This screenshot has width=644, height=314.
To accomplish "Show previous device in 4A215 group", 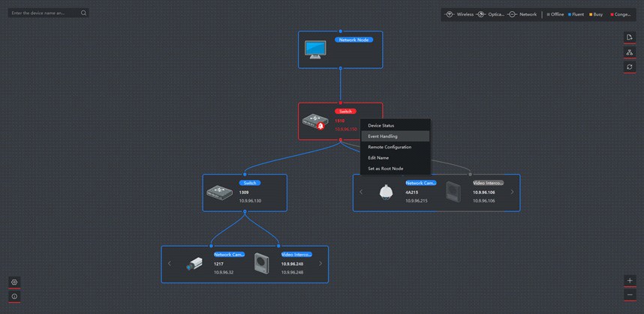I will pos(361,192).
